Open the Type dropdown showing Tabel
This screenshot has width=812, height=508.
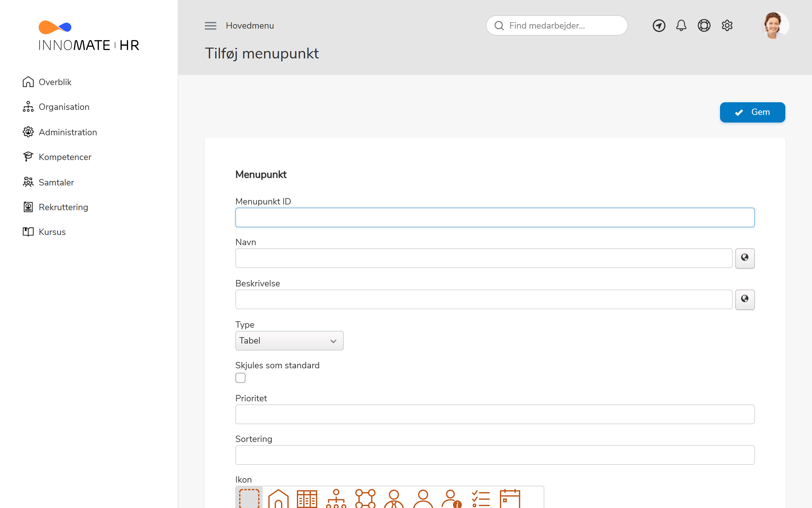tap(289, 341)
